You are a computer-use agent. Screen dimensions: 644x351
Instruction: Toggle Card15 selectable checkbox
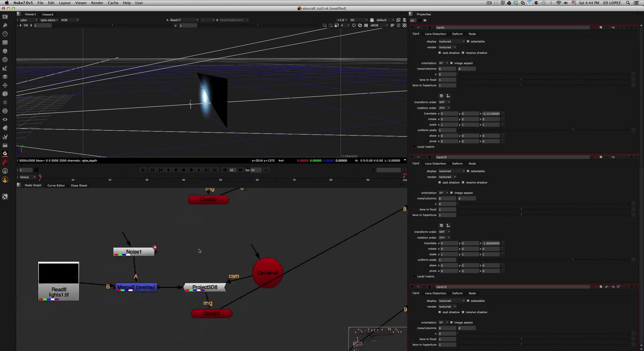tap(468, 301)
